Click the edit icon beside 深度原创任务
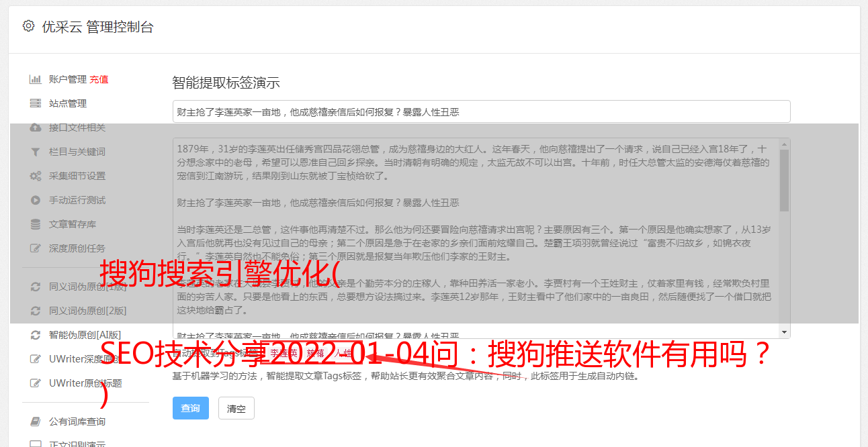The width and height of the screenshot is (868, 447). (36, 248)
